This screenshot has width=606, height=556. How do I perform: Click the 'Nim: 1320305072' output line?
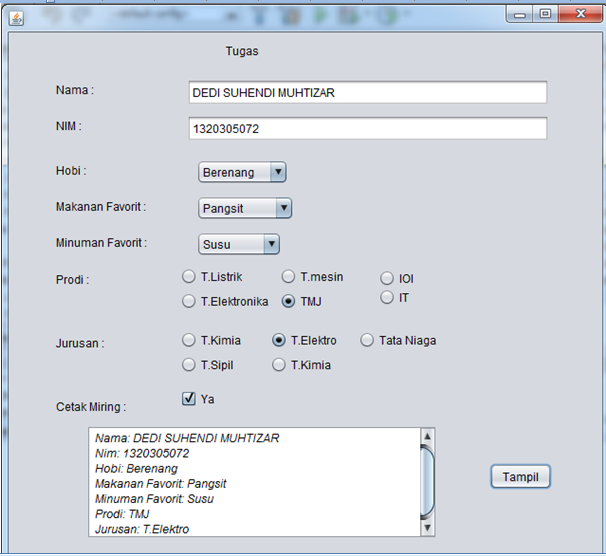tap(142, 453)
